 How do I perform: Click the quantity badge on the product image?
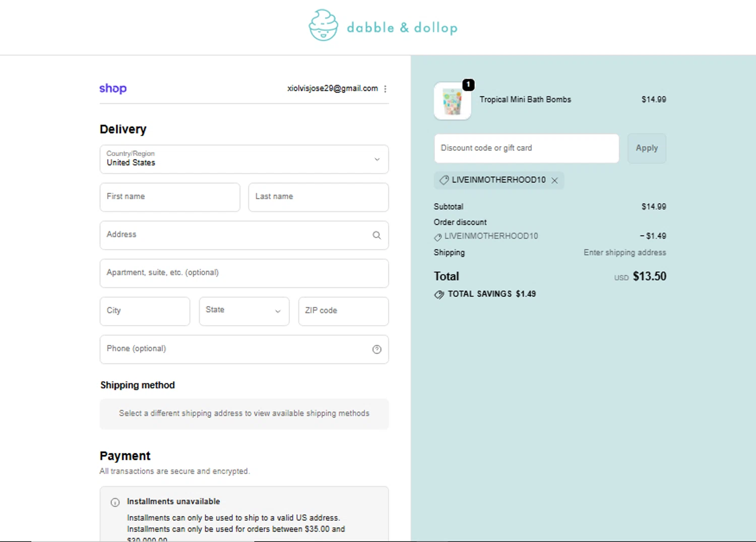[x=468, y=85]
